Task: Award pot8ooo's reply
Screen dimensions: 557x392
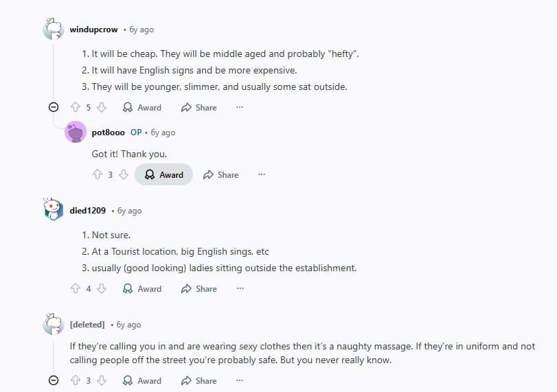Action: [163, 174]
